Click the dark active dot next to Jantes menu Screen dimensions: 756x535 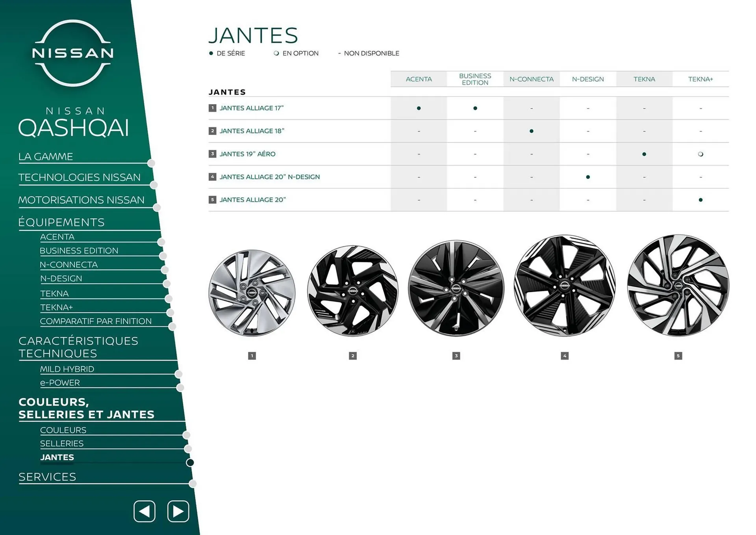190,463
